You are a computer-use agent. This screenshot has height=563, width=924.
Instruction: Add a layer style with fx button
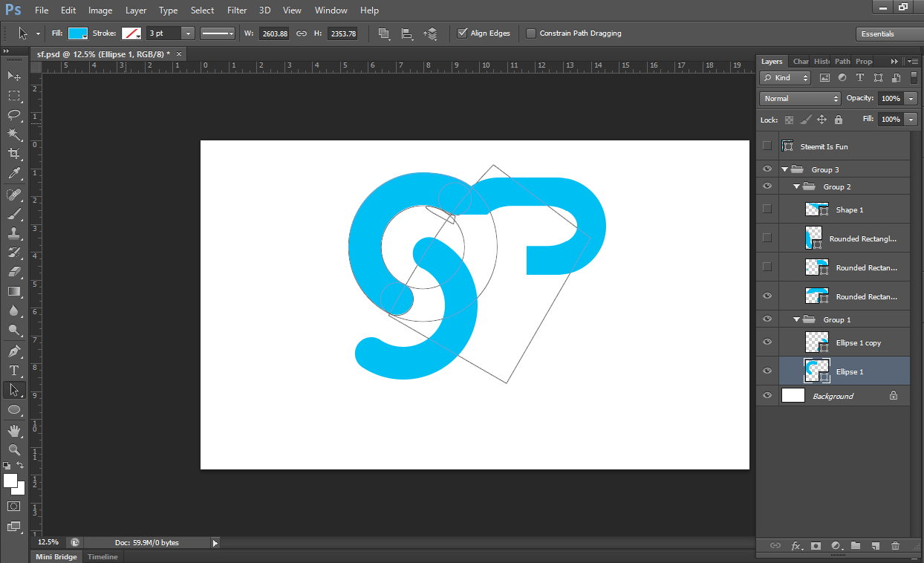[796, 546]
